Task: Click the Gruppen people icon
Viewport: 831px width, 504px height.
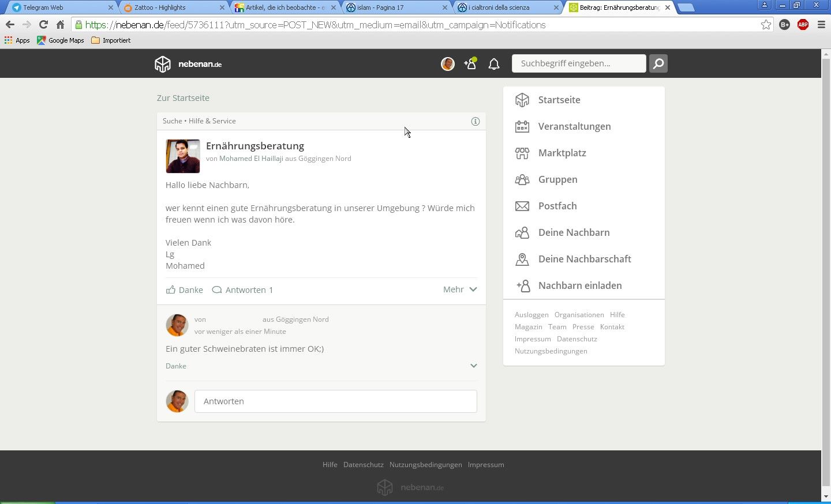Action: [522, 179]
